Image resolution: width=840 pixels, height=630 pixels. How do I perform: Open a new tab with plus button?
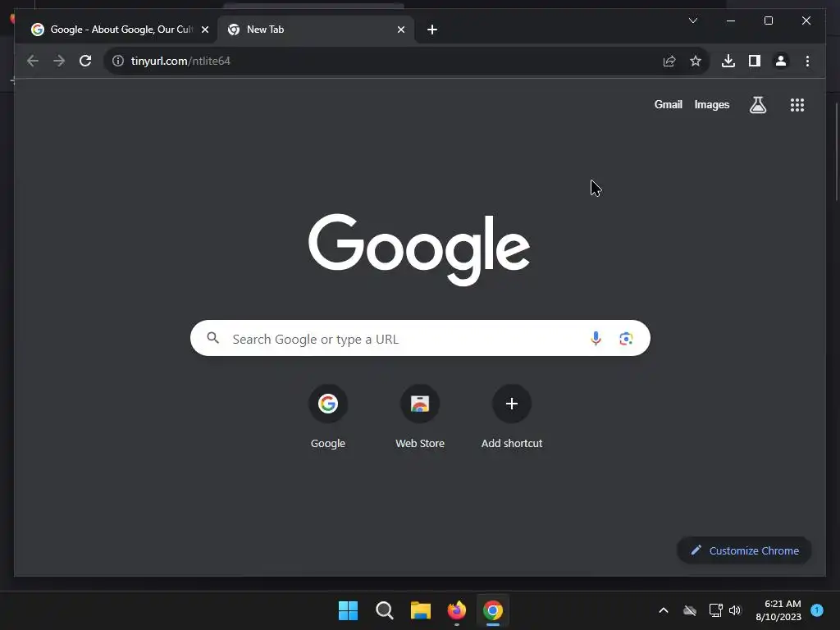[x=432, y=30]
